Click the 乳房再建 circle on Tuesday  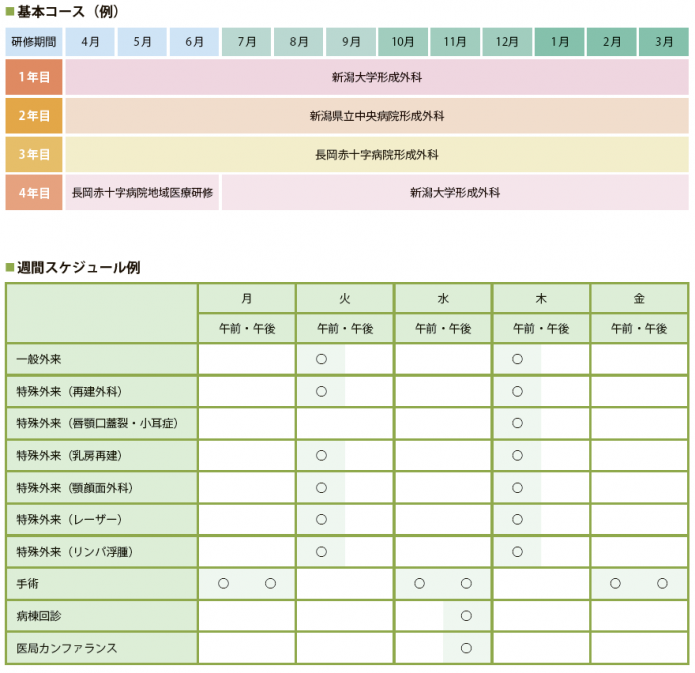321,455
